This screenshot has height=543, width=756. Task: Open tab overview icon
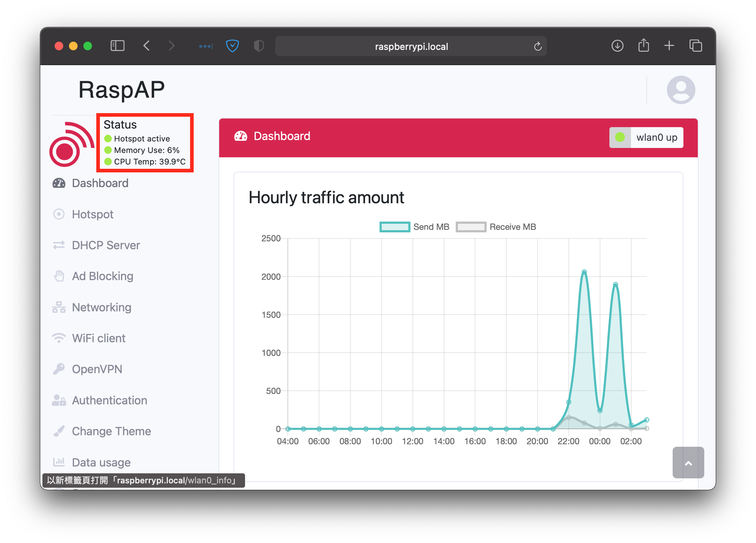click(x=695, y=46)
